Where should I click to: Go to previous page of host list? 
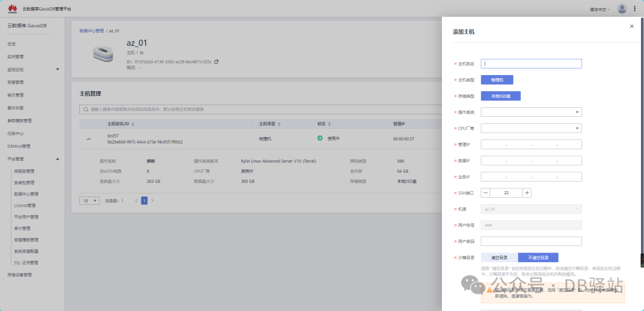[x=137, y=201]
